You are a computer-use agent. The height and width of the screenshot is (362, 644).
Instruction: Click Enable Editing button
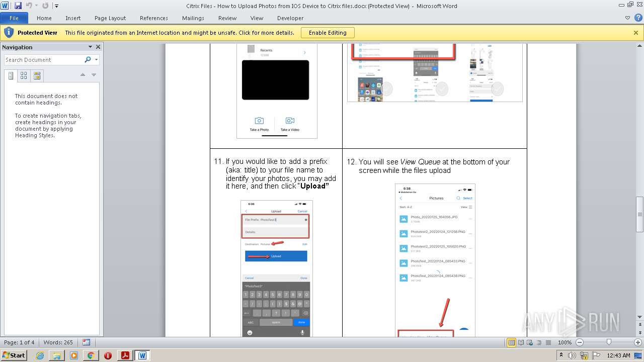tap(328, 33)
